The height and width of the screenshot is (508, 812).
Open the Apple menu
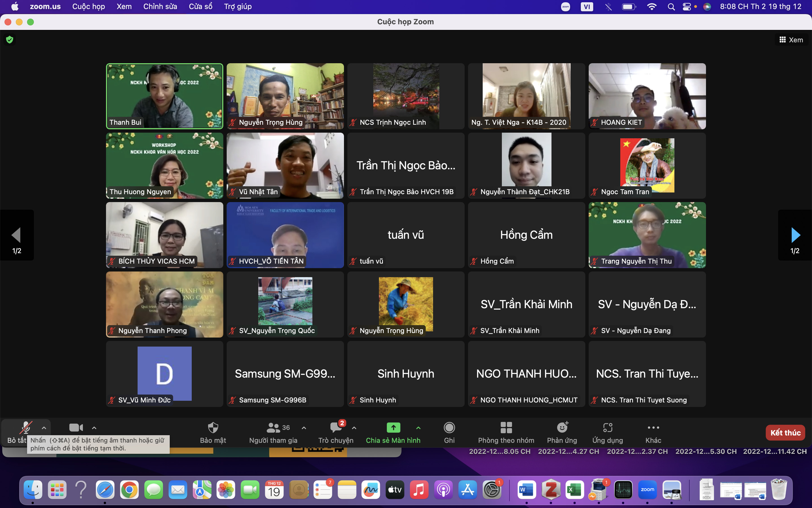[x=15, y=7]
